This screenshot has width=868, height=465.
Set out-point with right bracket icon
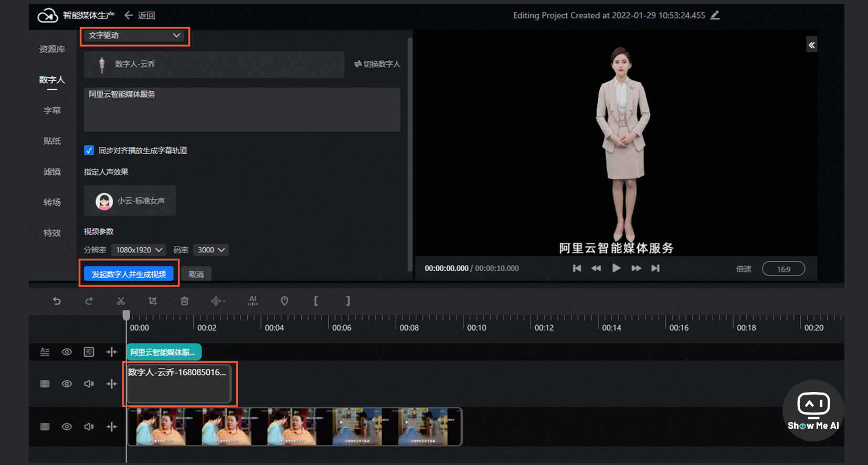[348, 301]
